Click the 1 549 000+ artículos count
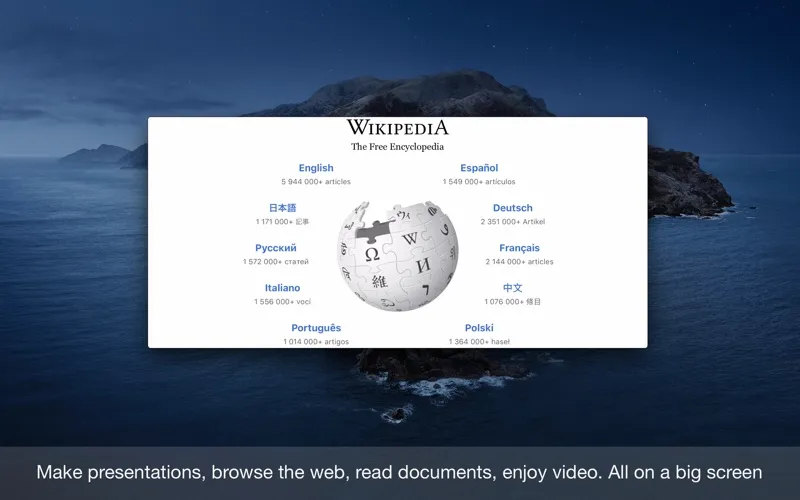The width and height of the screenshot is (800, 500). coord(479,182)
